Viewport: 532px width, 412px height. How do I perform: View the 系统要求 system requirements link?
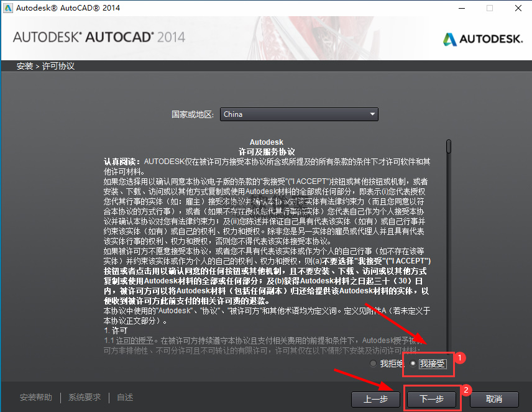[85, 398]
